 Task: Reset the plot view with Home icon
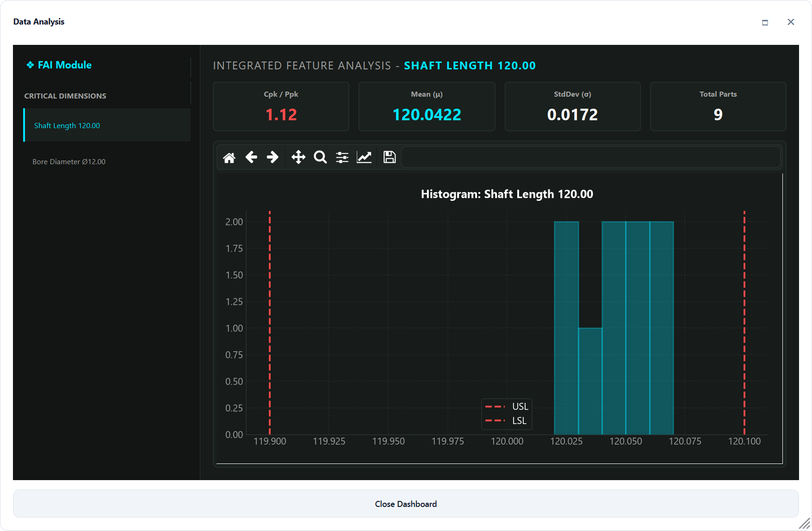pos(229,157)
